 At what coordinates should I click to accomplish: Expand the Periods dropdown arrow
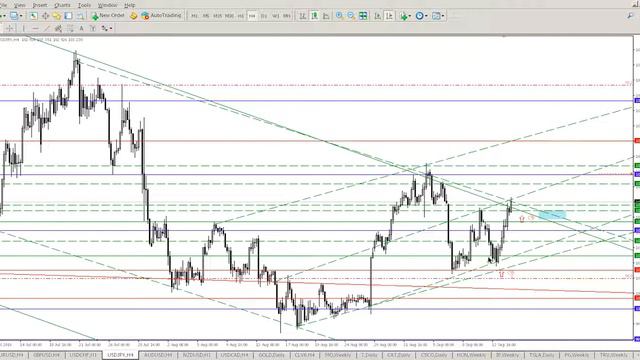click(x=426, y=16)
